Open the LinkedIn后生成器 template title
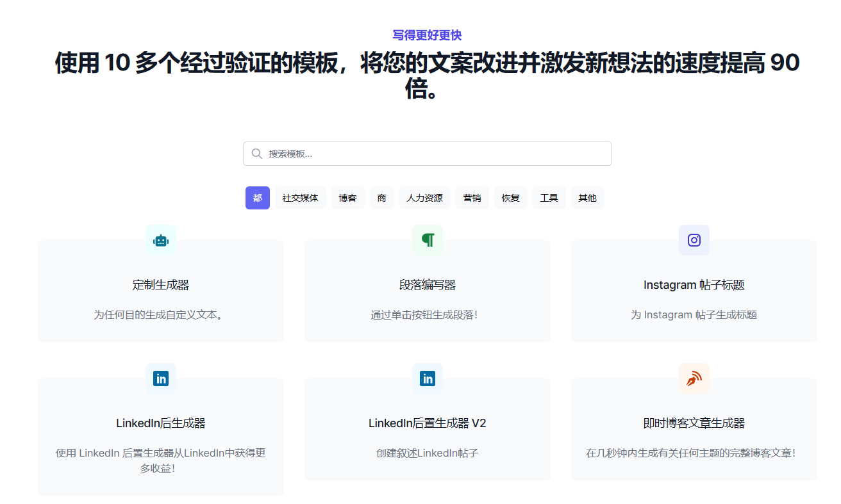 click(161, 423)
